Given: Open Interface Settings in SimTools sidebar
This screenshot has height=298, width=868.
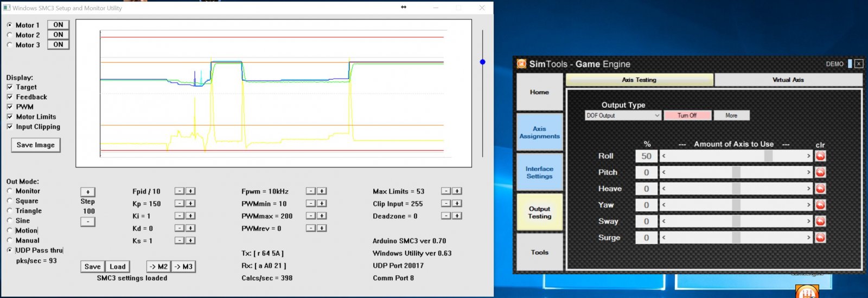Looking at the screenshot, I should tap(540, 172).
